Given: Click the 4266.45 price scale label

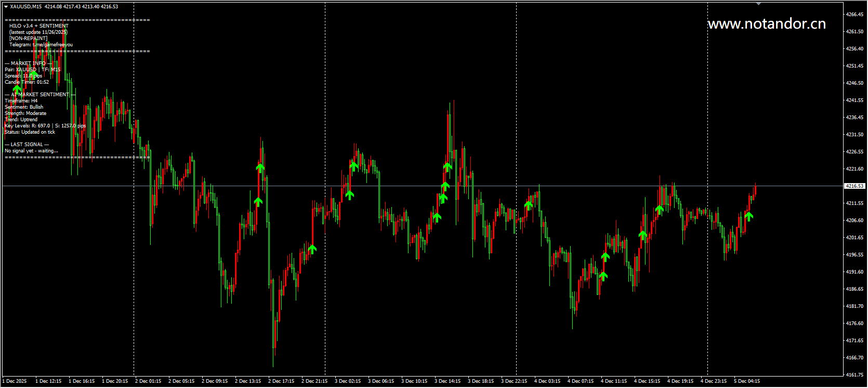Looking at the screenshot, I should pos(855,15).
